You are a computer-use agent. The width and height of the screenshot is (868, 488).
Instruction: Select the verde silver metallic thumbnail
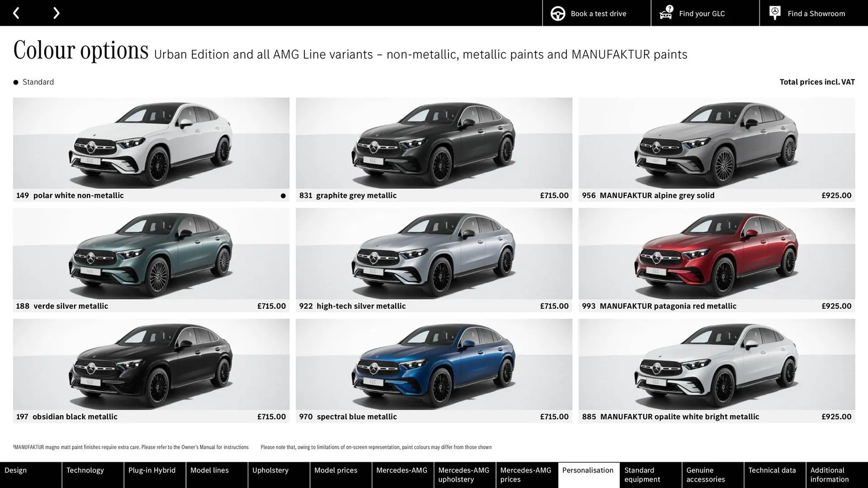tap(151, 253)
